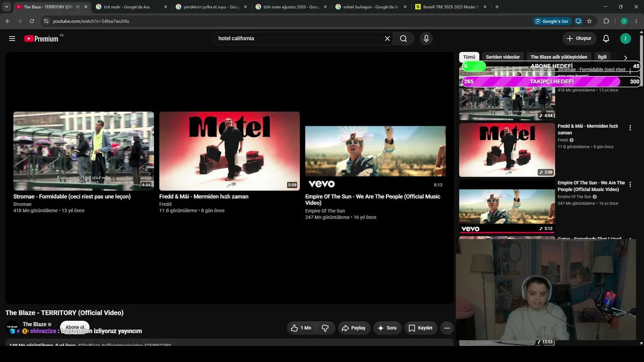Close the 'tirit nedir' tab
The image size is (644, 362).
(x=166, y=7)
